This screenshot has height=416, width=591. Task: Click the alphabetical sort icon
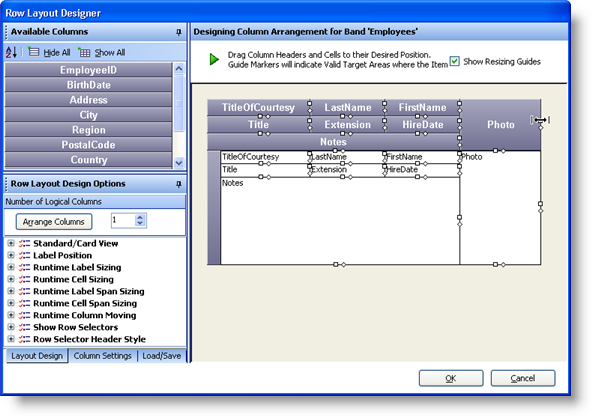[x=11, y=52]
